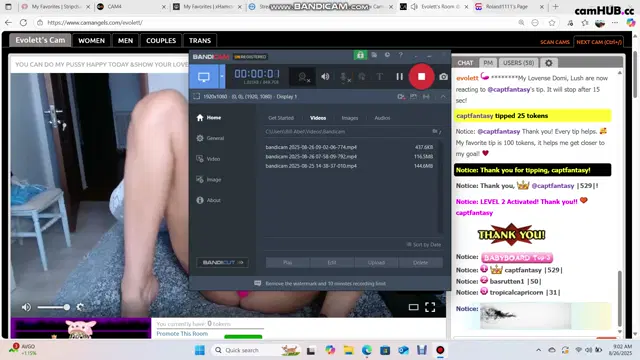Open Windows Start menu
640x360 pixels.
click(200, 350)
